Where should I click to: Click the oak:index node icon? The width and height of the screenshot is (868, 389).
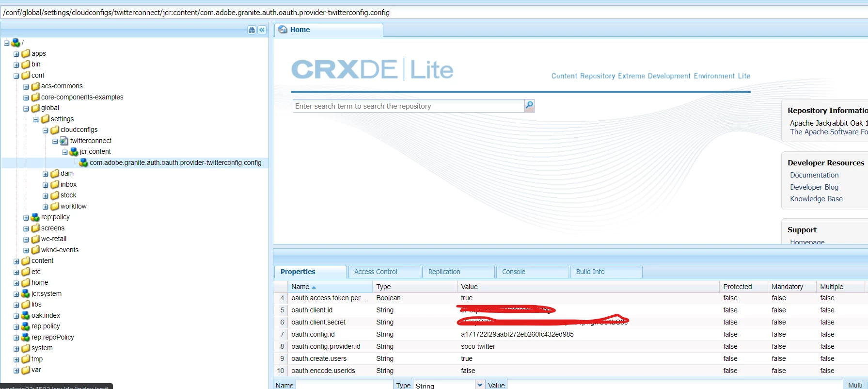pos(26,315)
